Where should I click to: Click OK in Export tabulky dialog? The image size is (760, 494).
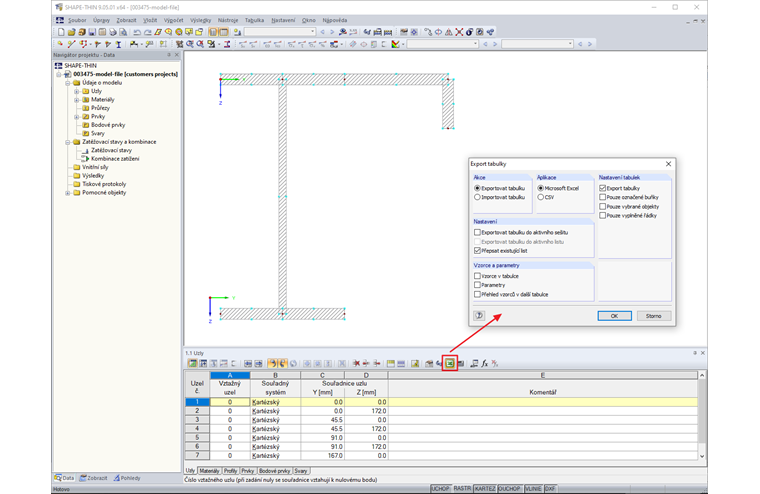615,316
